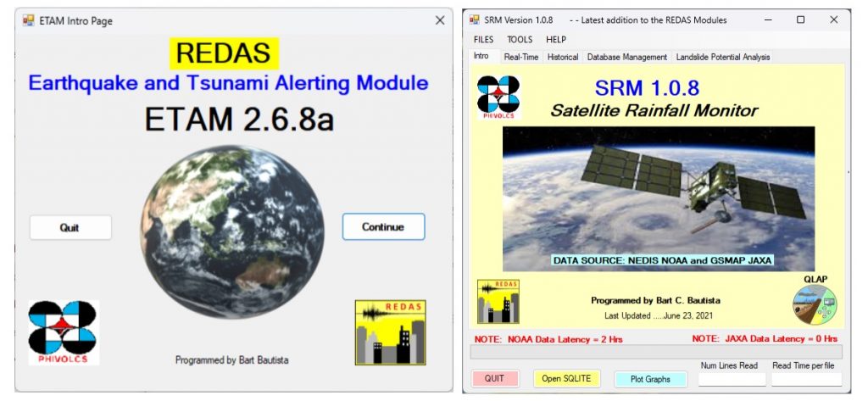Click the 'SRM 1.0.8' heading
This screenshot has width=868, height=401.
[647, 87]
